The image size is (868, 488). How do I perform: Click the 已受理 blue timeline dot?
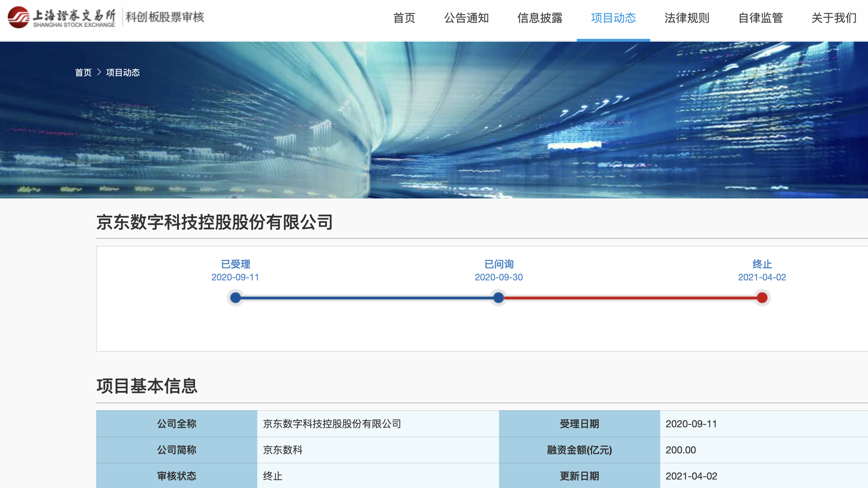[235, 298]
